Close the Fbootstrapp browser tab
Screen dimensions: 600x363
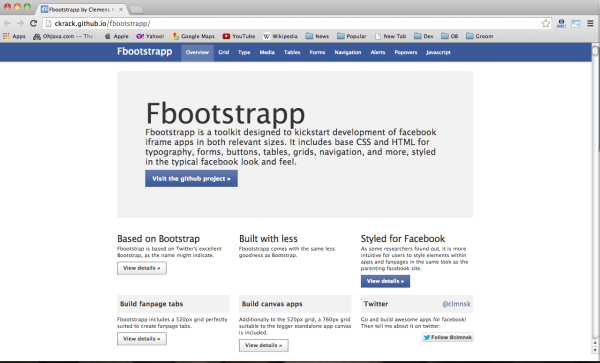tap(121, 9)
